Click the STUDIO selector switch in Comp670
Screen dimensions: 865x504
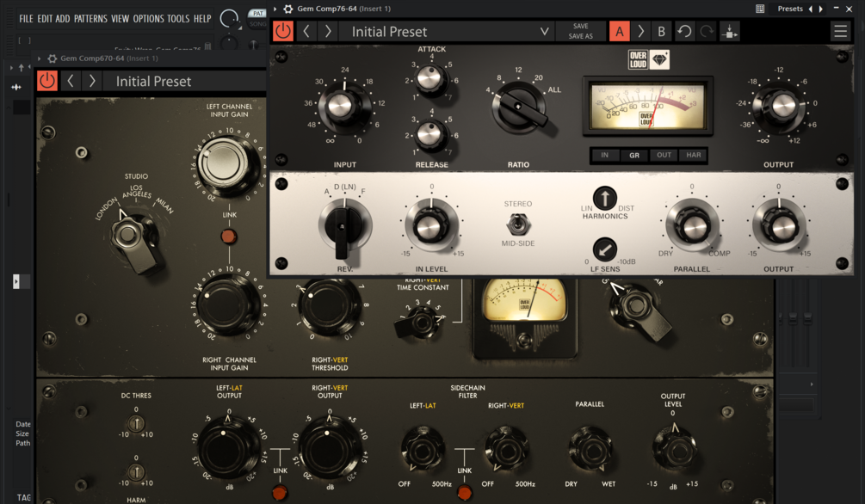pyautogui.click(x=134, y=240)
